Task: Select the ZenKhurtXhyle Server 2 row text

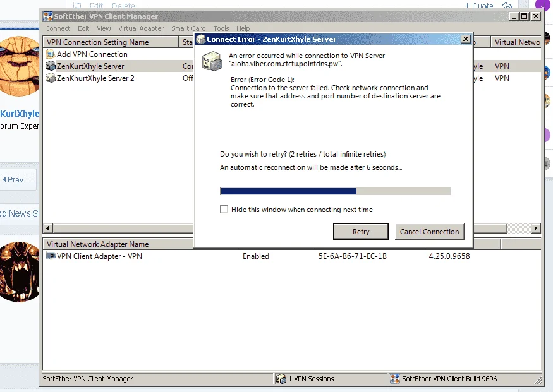Action: click(95, 78)
